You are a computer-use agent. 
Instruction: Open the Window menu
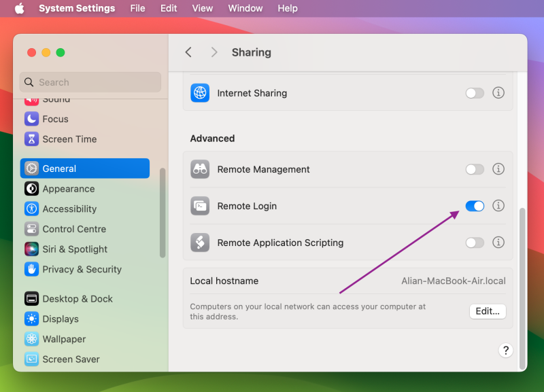click(x=245, y=8)
